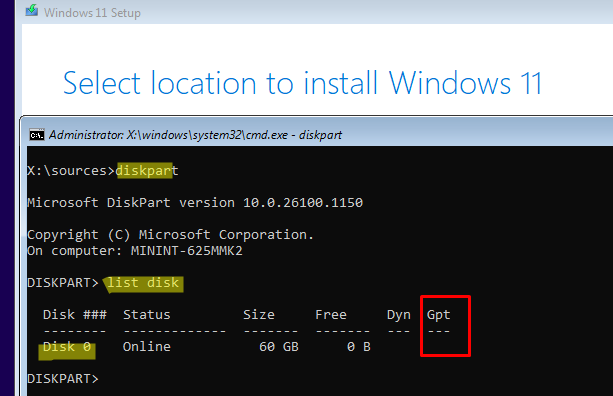Click the Free column header
This screenshot has height=396, width=613.
(x=331, y=315)
